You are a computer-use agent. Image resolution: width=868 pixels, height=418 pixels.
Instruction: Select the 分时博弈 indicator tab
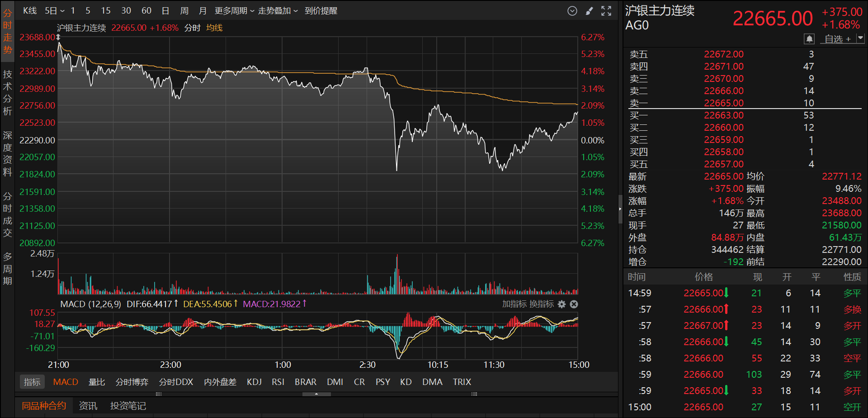[132, 382]
